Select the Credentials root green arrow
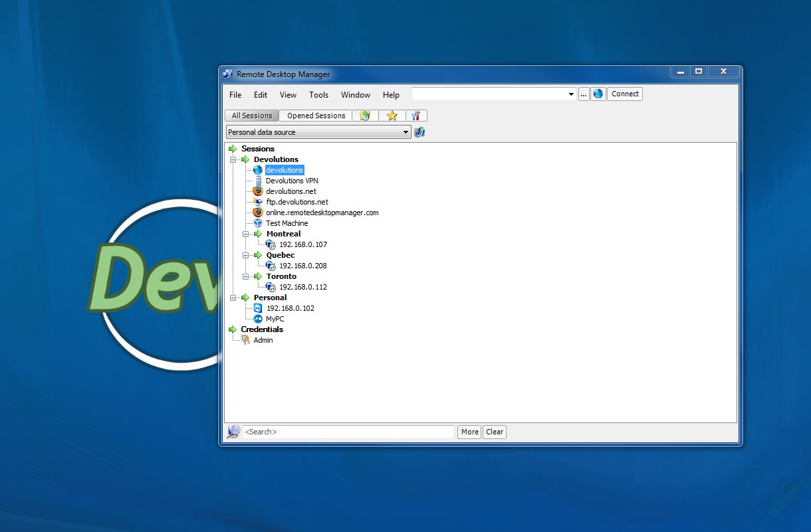 233,329
